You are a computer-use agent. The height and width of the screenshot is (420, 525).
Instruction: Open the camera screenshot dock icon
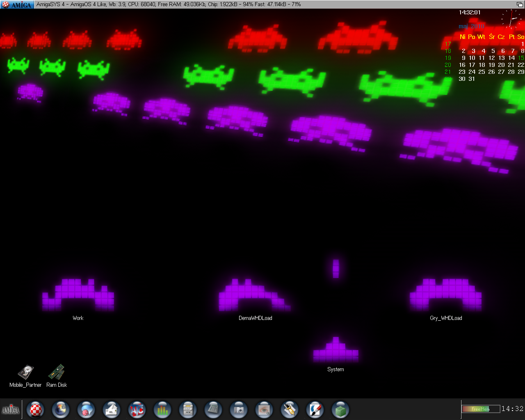click(239, 409)
